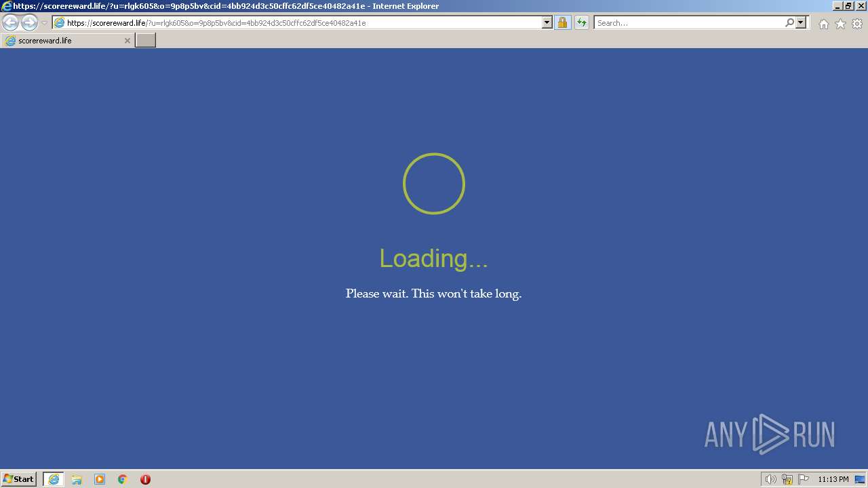The width and height of the screenshot is (868, 488).
Task: Launch Google Chrome from taskbar
Action: point(123,479)
